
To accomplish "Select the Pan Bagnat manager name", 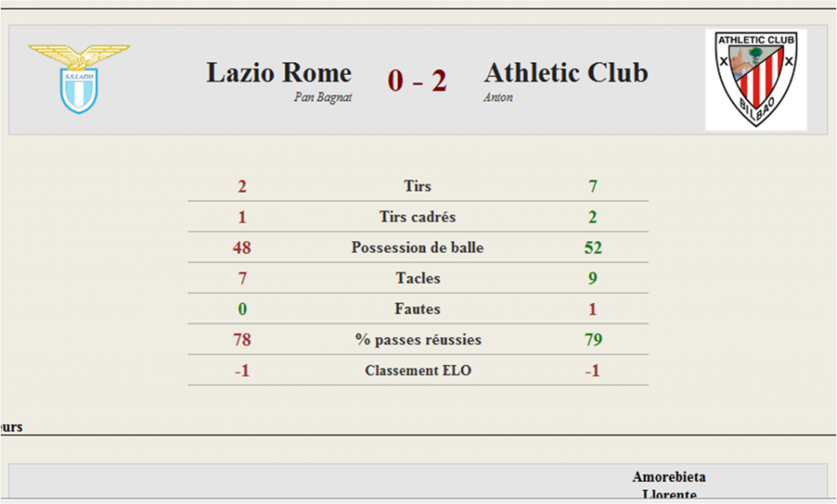I will (323, 97).
